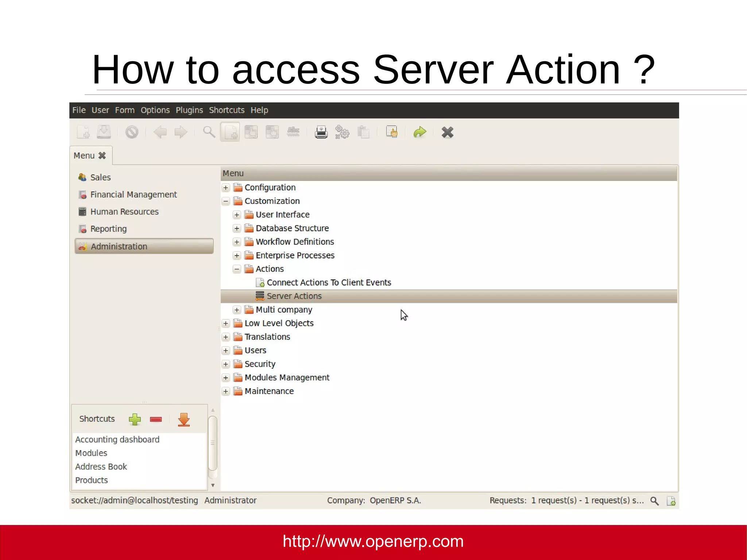Expand the Configuration folder

226,188
